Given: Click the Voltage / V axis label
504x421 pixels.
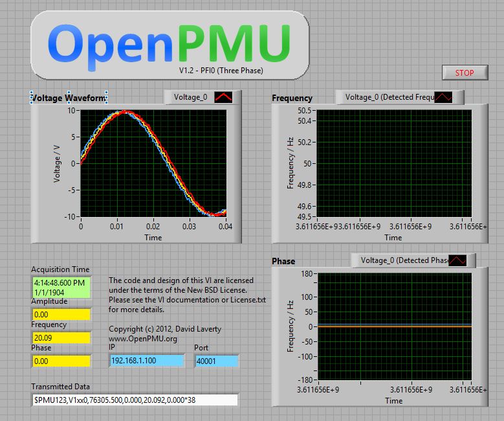Looking at the screenshot, I should (57, 163).
